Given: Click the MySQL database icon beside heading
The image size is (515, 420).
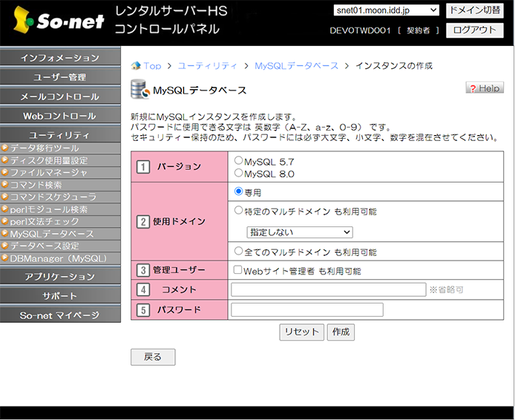Looking at the screenshot, I should (139, 90).
